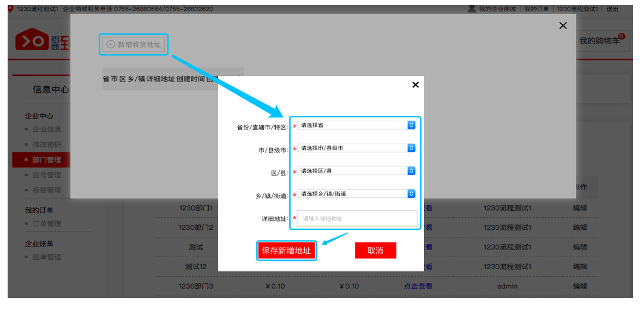Close the outer address list popup
The width and height of the screenshot is (644, 309).
click(563, 26)
